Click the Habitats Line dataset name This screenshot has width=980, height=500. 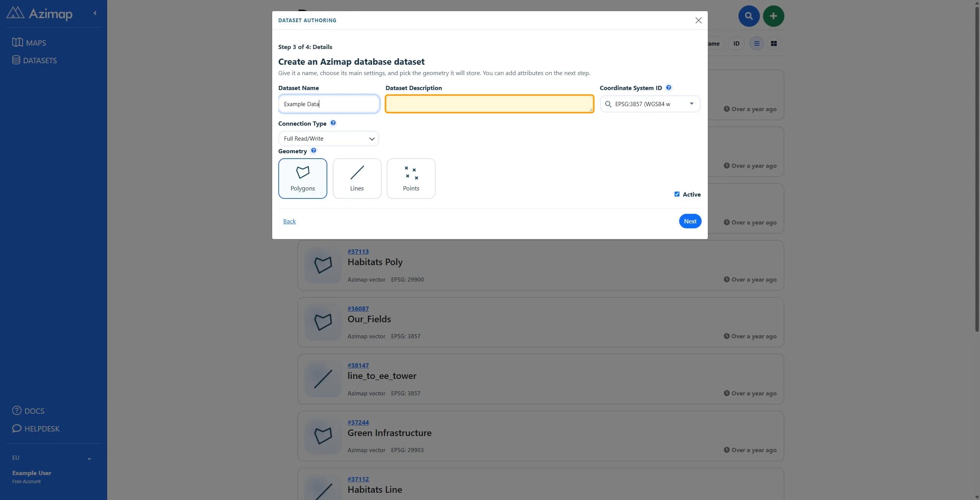[x=374, y=490]
